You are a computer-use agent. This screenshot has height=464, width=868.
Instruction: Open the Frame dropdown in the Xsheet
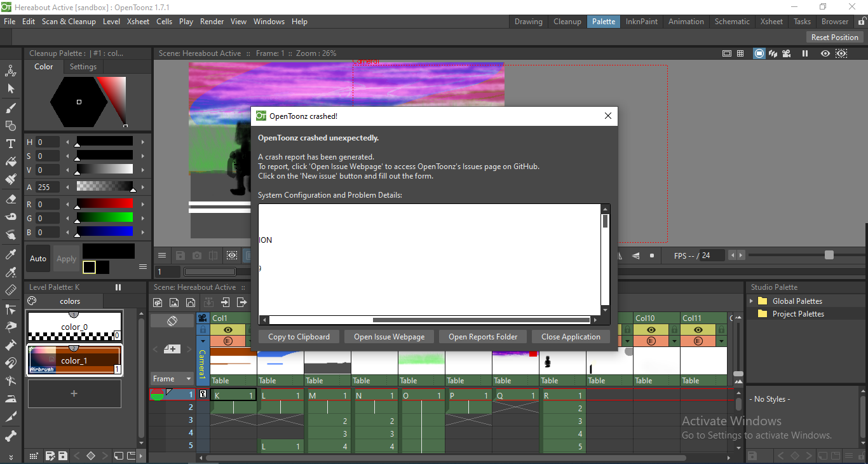click(x=172, y=378)
